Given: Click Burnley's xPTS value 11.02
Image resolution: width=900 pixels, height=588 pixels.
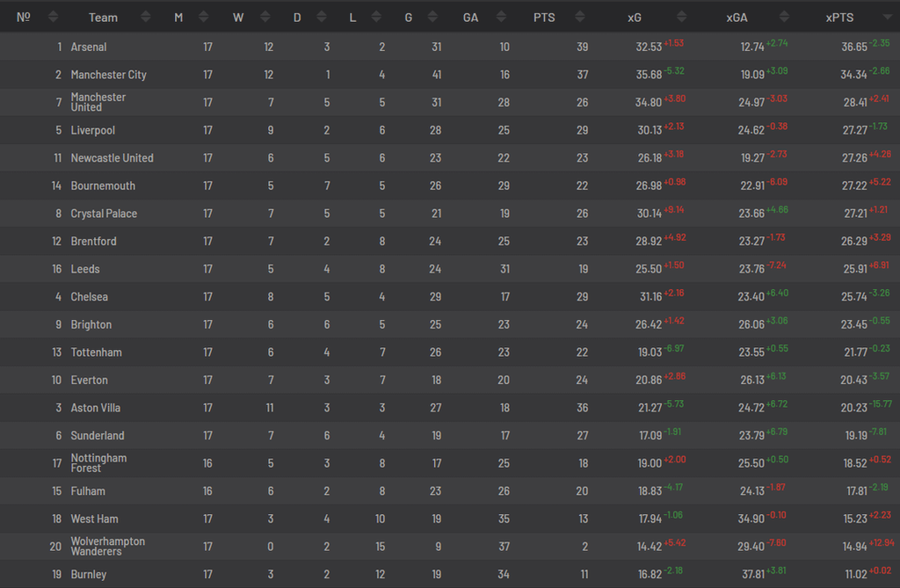Looking at the screenshot, I should tap(855, 575).
